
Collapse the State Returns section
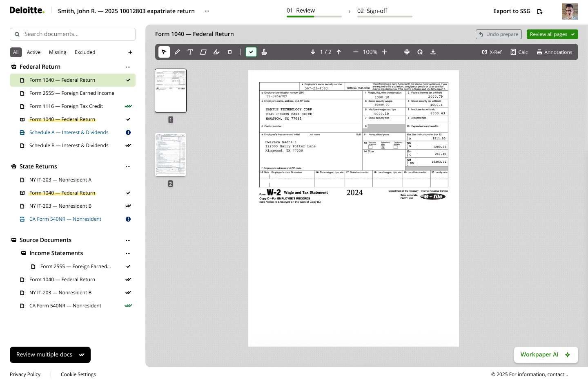coord(14,166)
